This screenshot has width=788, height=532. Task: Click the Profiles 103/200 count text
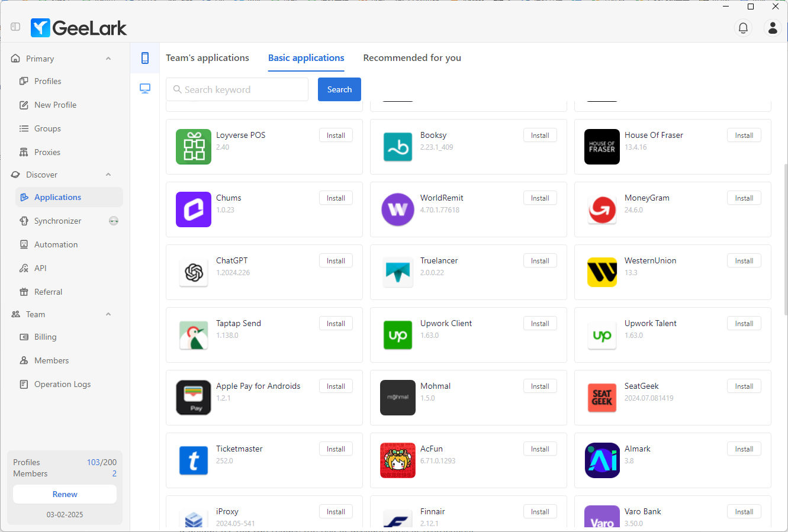[102, 462]
